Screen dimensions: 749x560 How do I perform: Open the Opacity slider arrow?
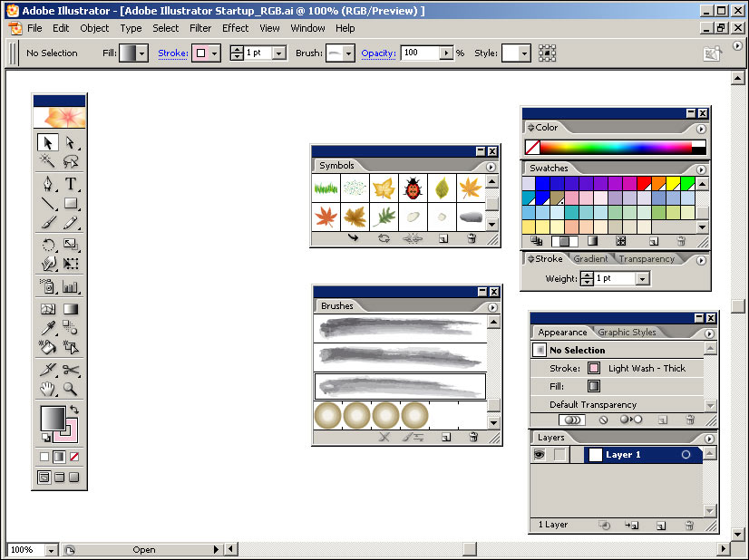pos(446,53)
